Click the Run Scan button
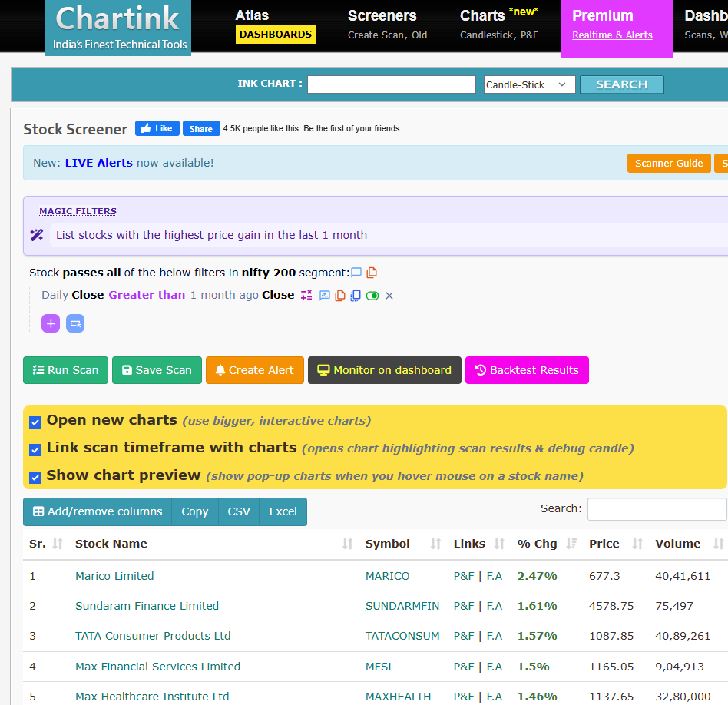 (65, 370)
